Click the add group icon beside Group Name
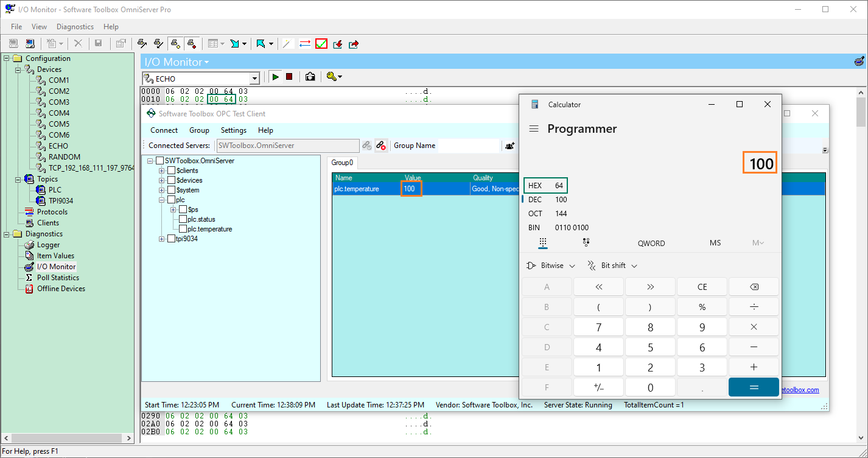This screenshot has width=868, height=458. click(509, 146)
